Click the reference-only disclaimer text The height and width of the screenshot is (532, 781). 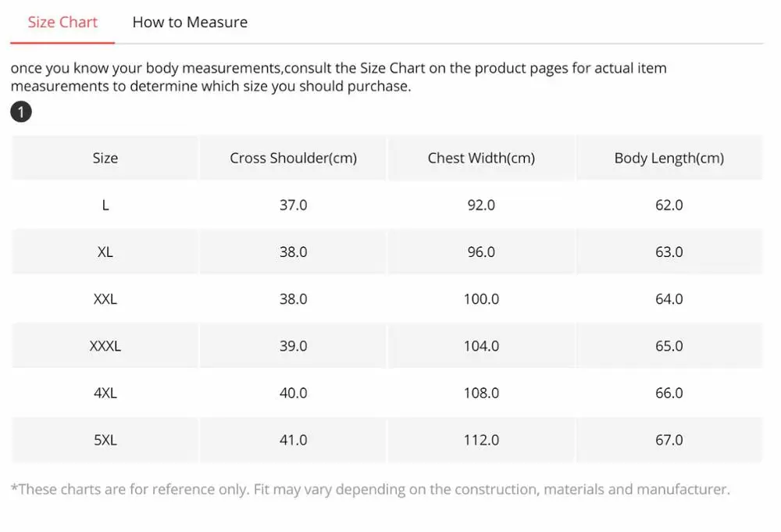(370, 489)
